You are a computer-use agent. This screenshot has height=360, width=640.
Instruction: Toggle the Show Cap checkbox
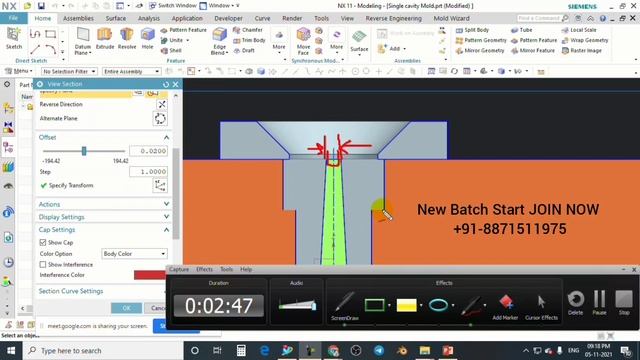43,242
